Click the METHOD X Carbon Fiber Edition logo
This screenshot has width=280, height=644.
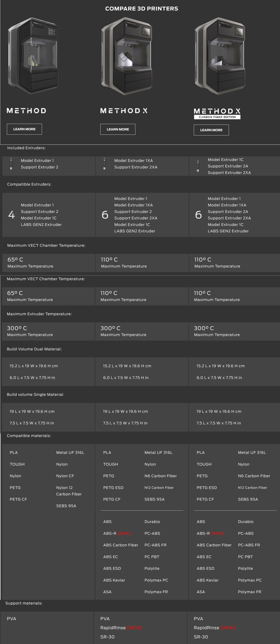click(x=217, y=114)
